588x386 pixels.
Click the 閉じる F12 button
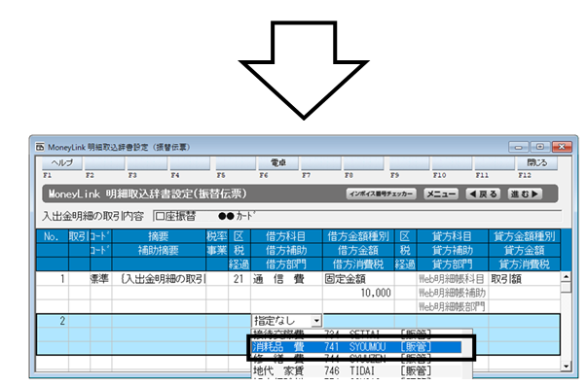point(537,163)
